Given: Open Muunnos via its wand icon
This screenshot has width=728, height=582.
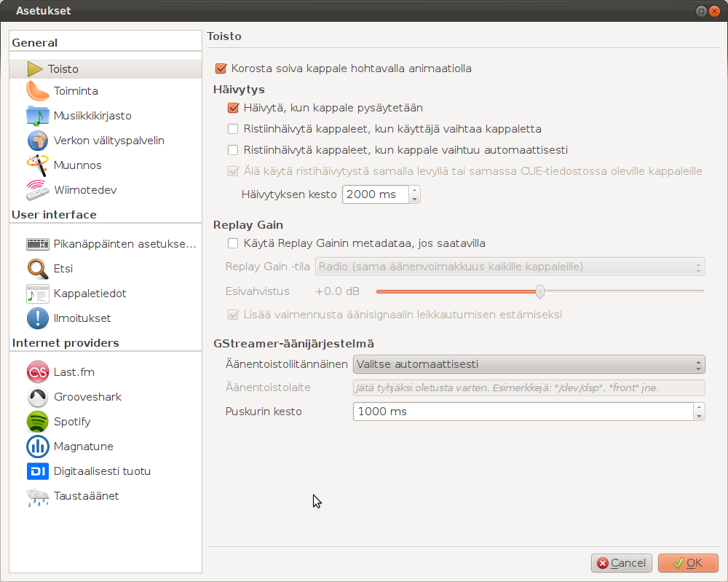Looking at the screenshot, I should pos(38,165).
